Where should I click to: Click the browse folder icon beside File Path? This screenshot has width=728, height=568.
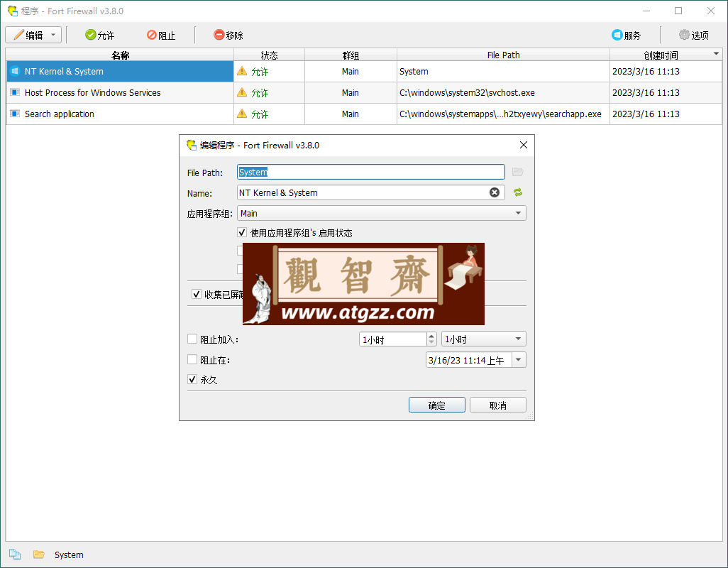[x=518, y=172]
